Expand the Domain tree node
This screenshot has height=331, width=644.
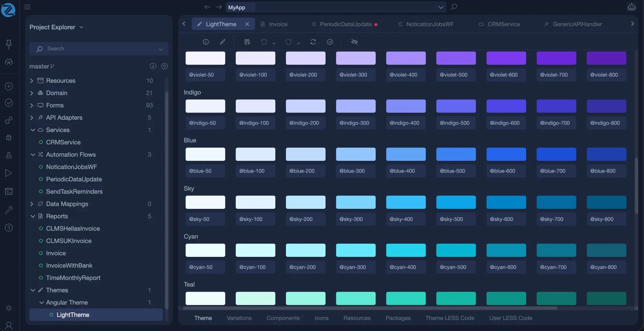pos(32,93)
